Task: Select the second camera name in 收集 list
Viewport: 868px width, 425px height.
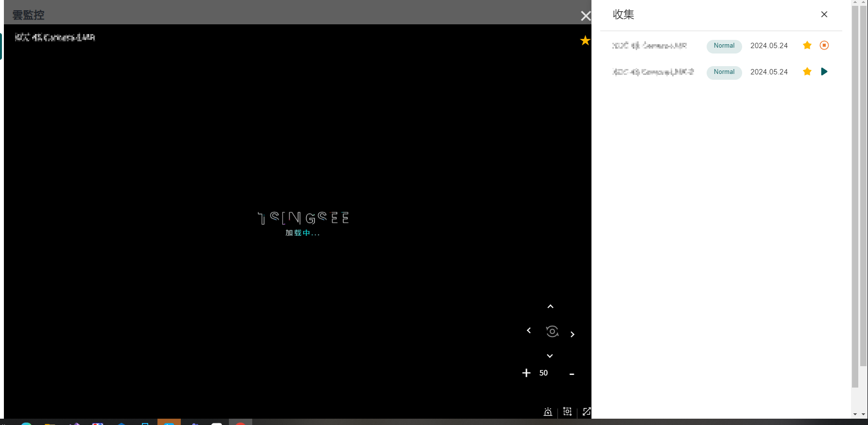Action: pyautogui.click(x=653, y=72)
